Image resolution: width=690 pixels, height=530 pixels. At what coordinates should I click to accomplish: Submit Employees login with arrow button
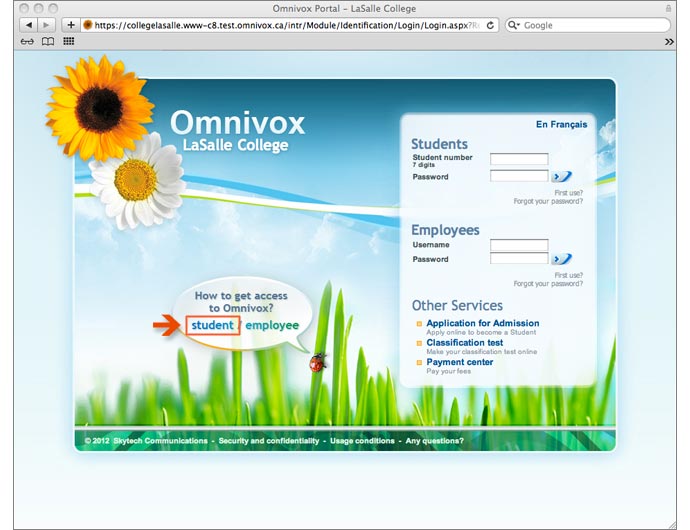coord(562,259)
